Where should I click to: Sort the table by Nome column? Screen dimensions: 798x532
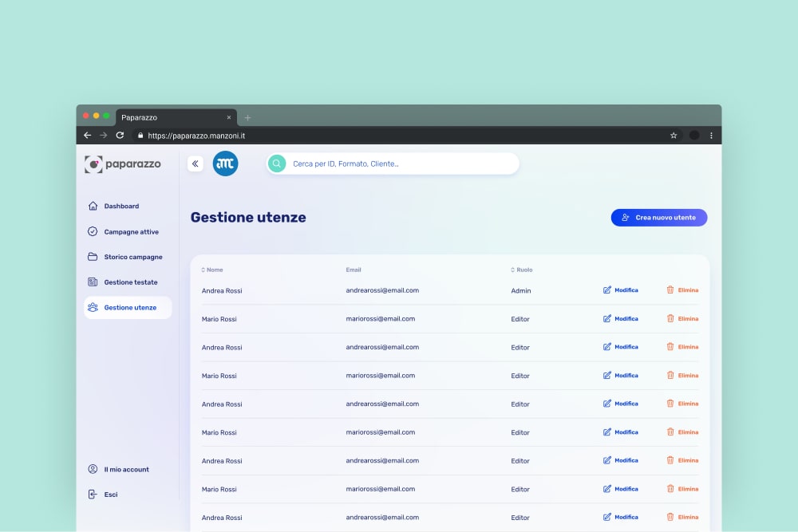[x=212, y=270]
